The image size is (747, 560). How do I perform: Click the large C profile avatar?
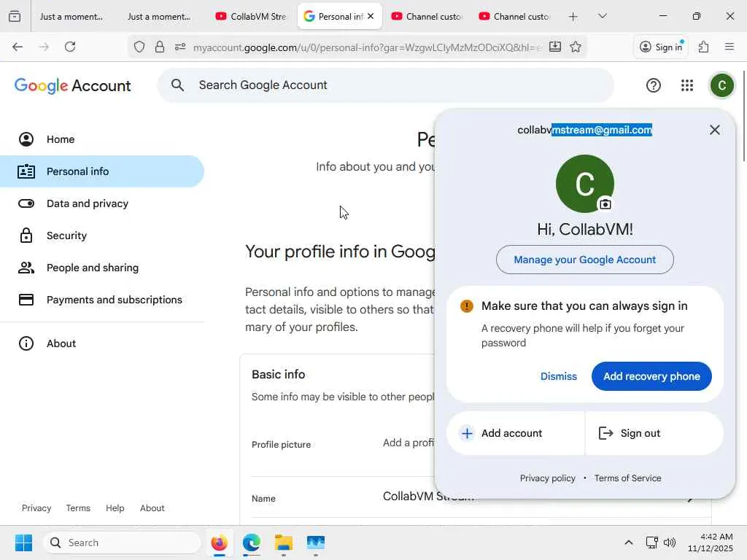(584, 184)
